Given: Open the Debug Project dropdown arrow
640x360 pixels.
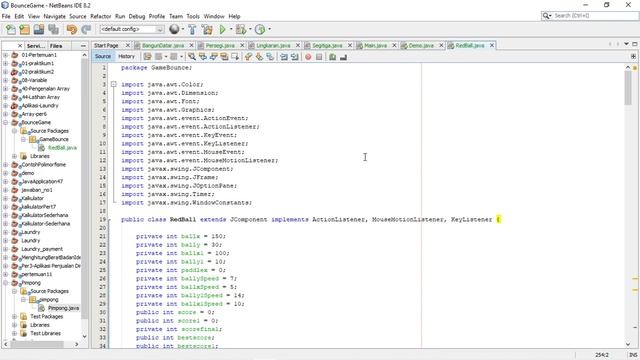Looking at the screenshot, I should pos(250,29).
